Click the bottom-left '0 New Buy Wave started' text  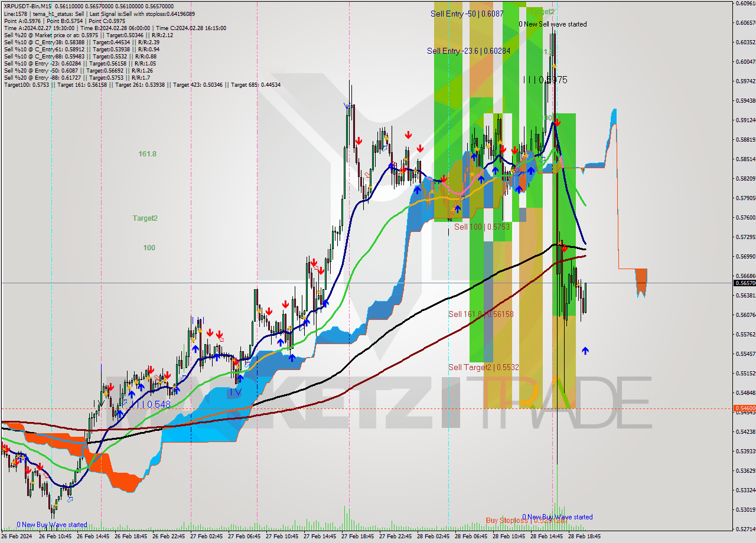tap(52, 525)
